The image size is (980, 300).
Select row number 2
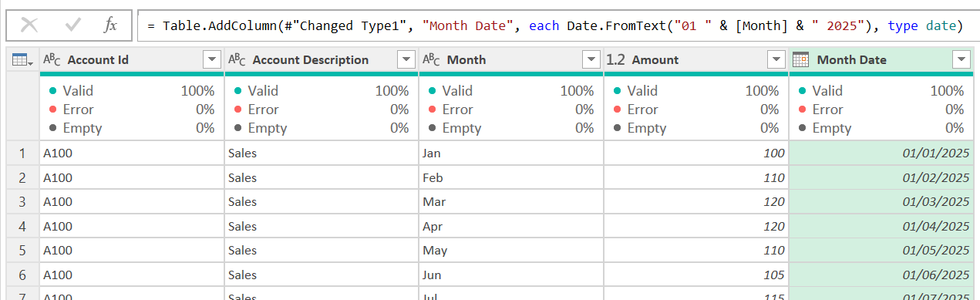pyautogui.click(x=22, y=178)
